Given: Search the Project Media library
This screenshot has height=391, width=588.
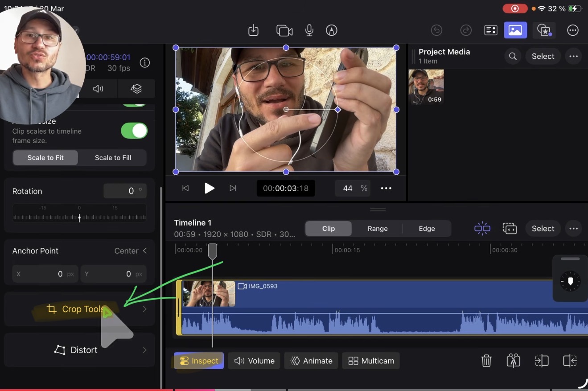Looking at the screenshot, I should tap(512, 56).
